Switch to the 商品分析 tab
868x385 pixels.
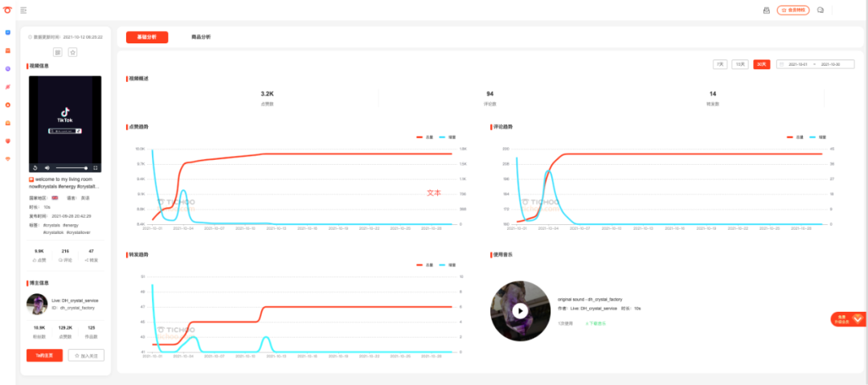pos(201,37)
